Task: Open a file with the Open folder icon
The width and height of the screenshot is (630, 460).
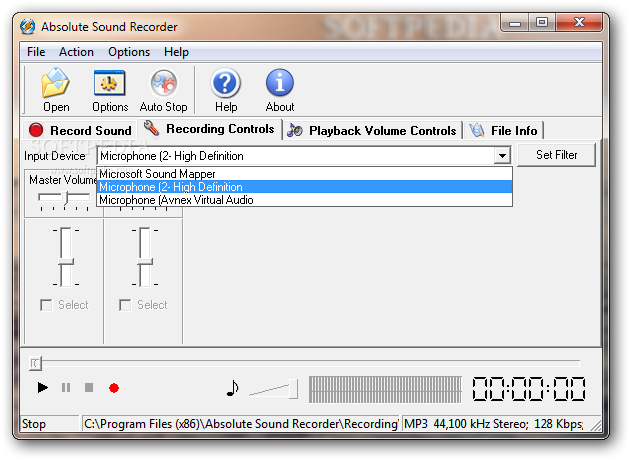Action: 56,90
